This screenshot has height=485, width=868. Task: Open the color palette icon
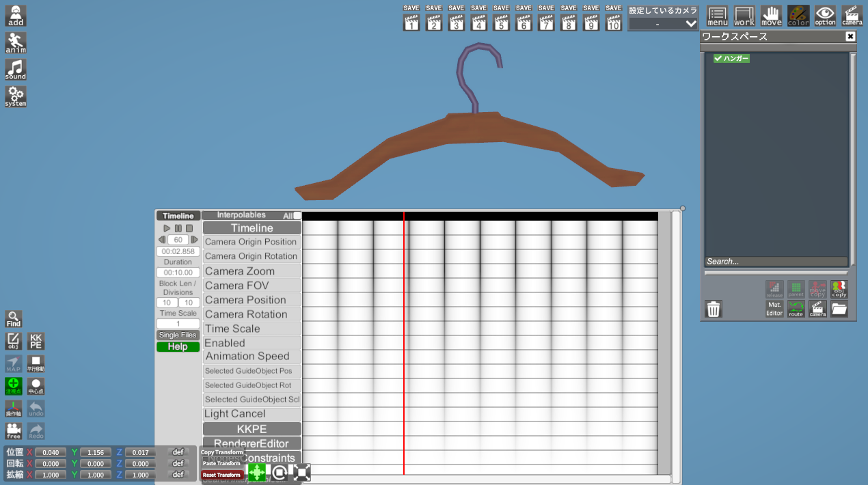[798, 16]
